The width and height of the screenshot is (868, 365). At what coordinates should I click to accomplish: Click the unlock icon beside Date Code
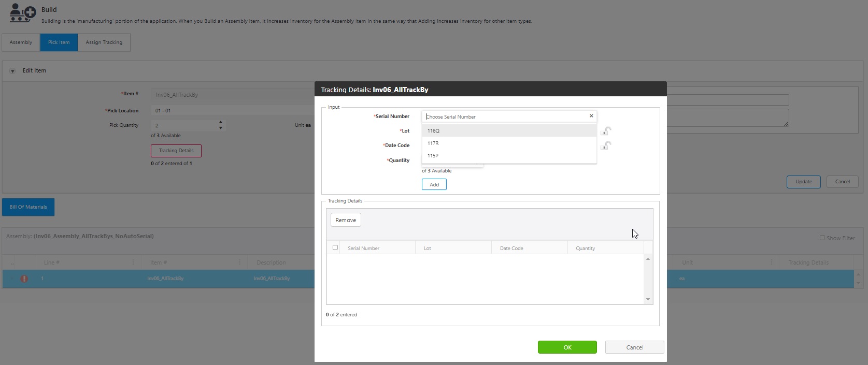(x=605, y=145)
